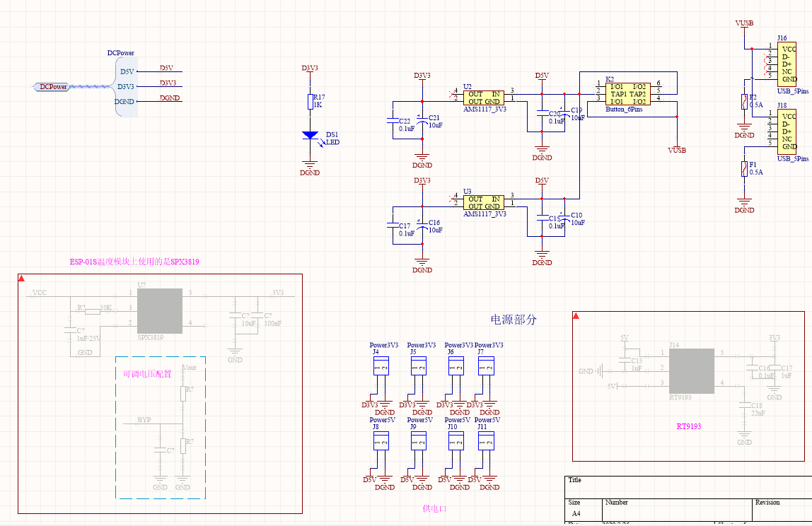Select the DGND ground symbol below F1
The image size is (812, 526).
[744, 205]
